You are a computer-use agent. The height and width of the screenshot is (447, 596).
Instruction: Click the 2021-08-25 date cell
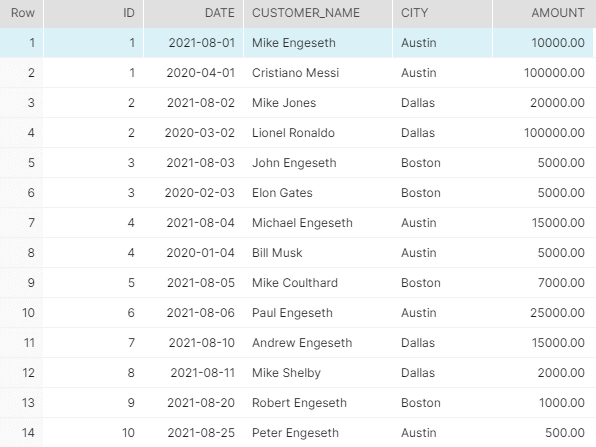tap(193, 433)
